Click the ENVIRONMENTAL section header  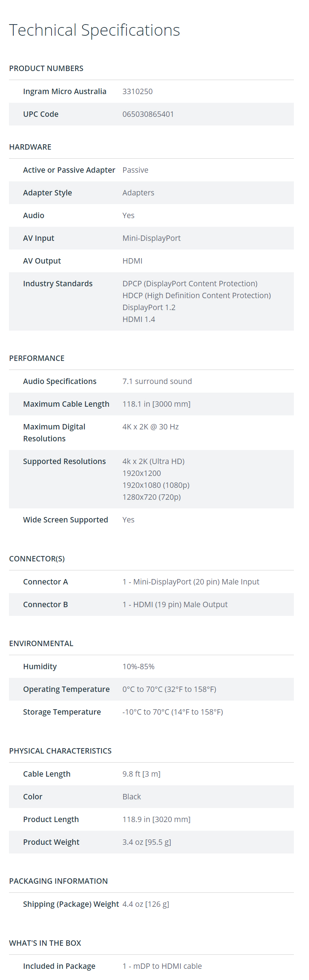pyautogui.click(x=41, y=644)
